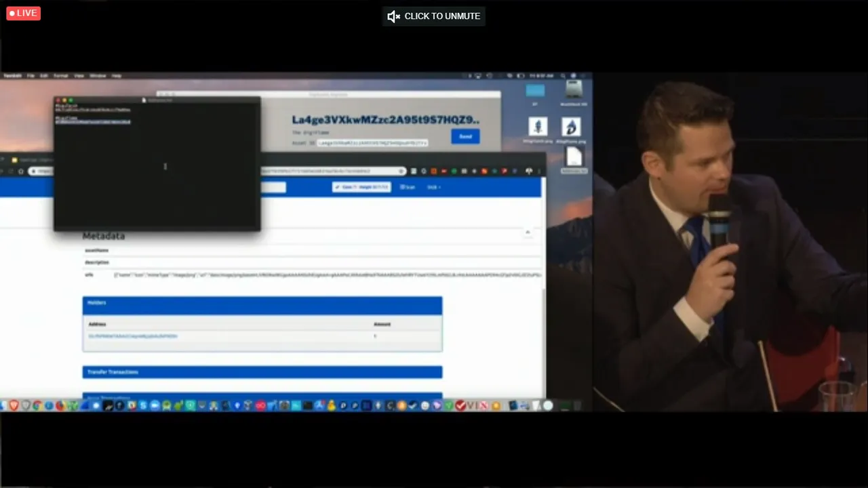Viewport: 868px width, 488px height.
Task: Select the highlighted line in the black window
Action: (93, 122)
